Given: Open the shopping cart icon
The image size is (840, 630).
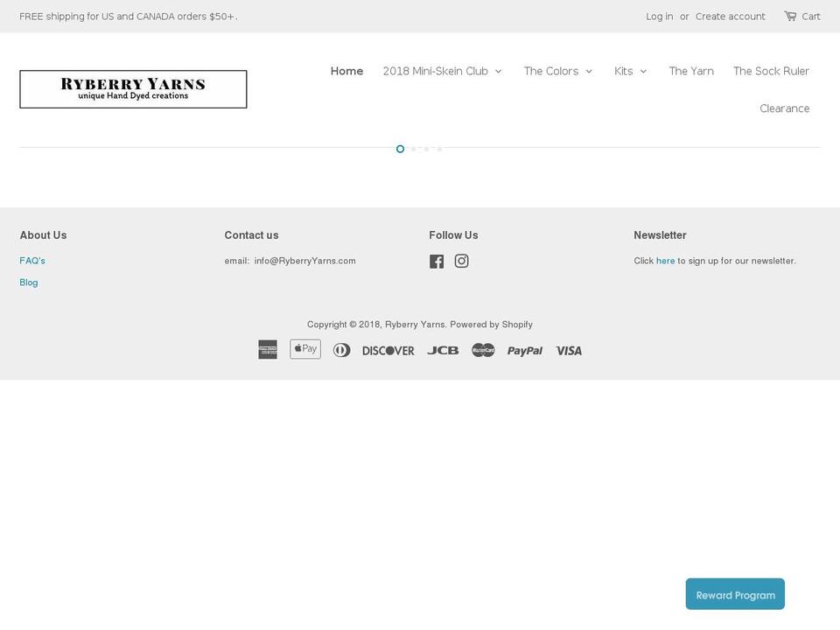Looking at the screenshot, I should coord(790,16).
